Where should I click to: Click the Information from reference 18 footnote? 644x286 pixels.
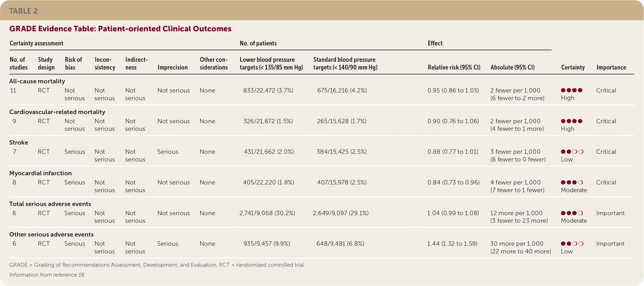47,275
